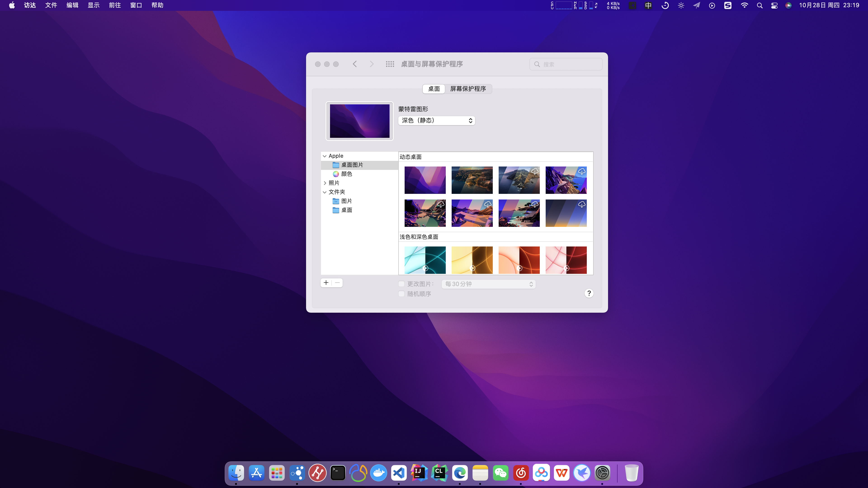Launch Terminal from the Dock

pyautogui.click(x=338, y=473)
